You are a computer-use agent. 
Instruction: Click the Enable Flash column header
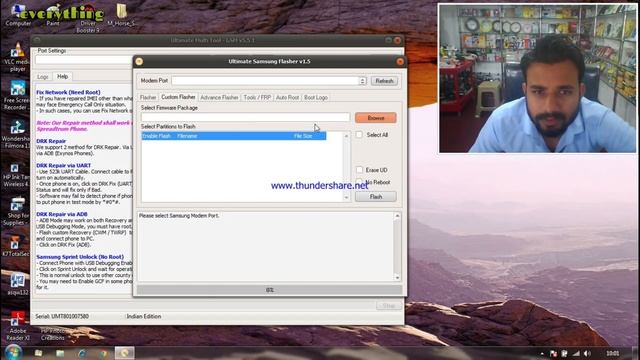point(156,136)
